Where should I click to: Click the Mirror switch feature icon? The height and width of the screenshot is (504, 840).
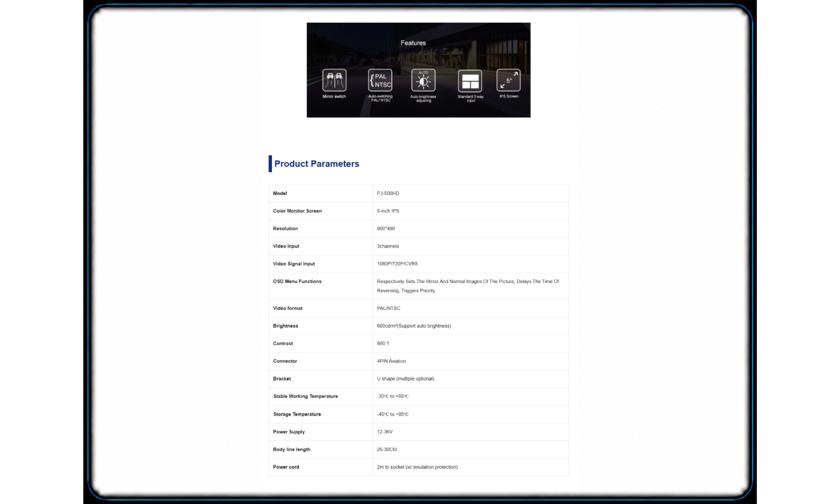click(x=334, y=80)
